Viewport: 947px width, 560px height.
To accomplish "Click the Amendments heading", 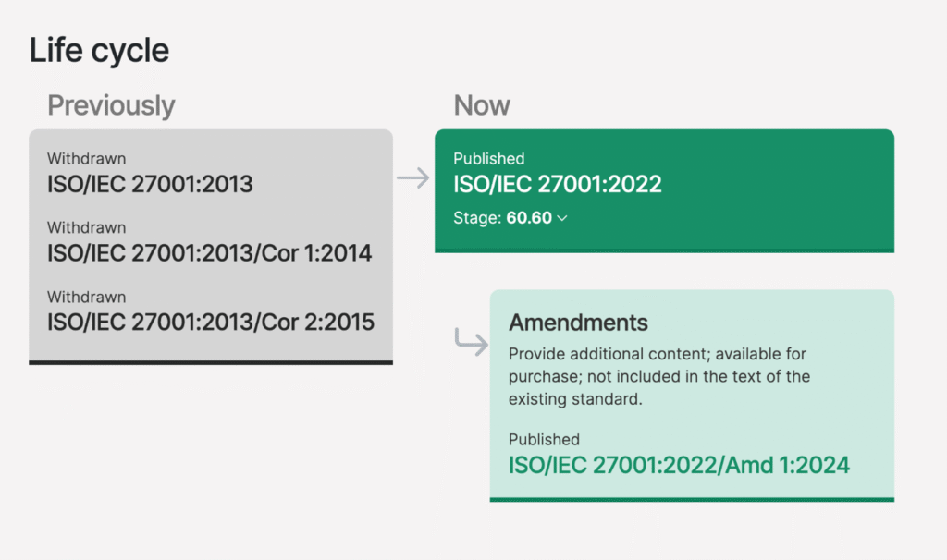I will click(x=578, y=323).
